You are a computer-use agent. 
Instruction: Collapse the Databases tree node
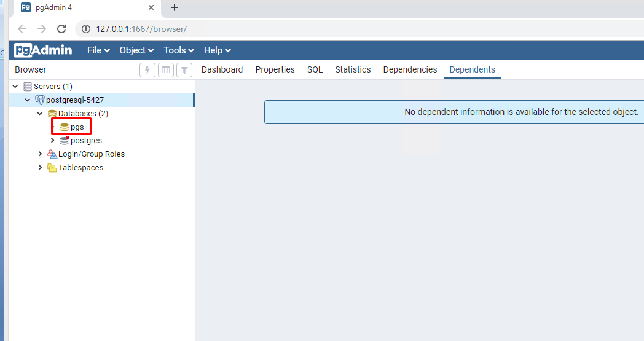(x=40, y=114)
